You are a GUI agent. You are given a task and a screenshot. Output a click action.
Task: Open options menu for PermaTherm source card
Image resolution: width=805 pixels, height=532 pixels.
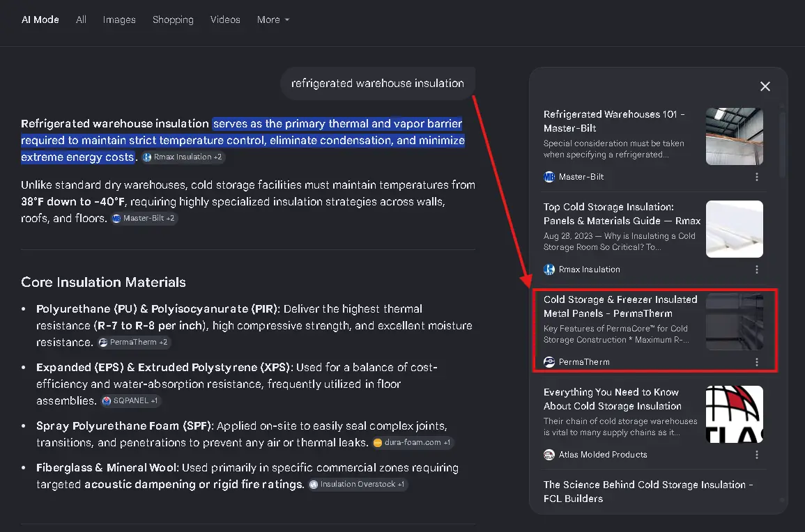click(757, 362)
